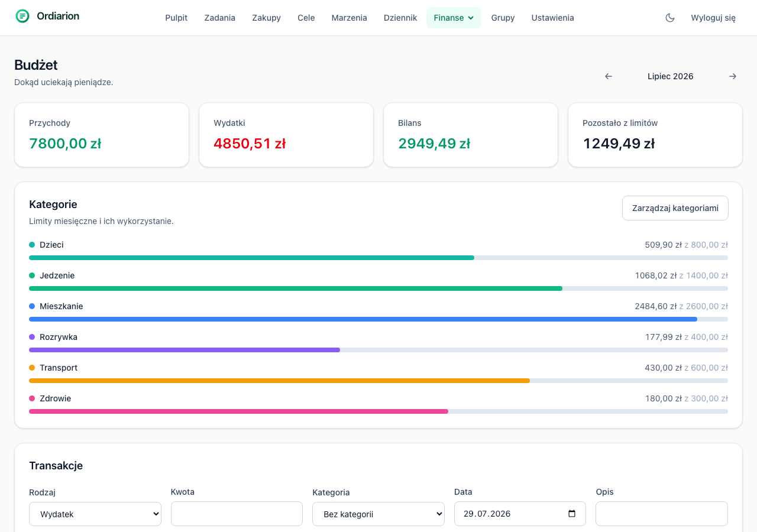Click the amount 2484,60 zł z 2600,00 zł
Viewport: 757px width, 532px height.
click(681, 306)
